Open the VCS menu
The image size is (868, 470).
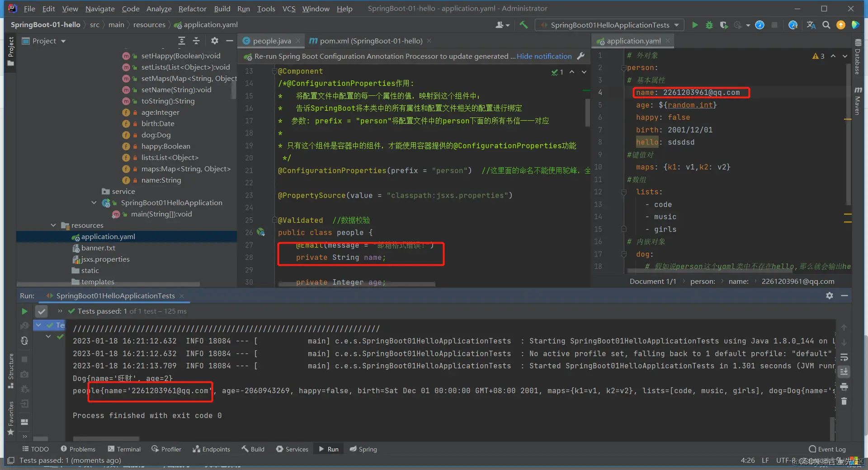pyautogui.click(x=289, y=9)
